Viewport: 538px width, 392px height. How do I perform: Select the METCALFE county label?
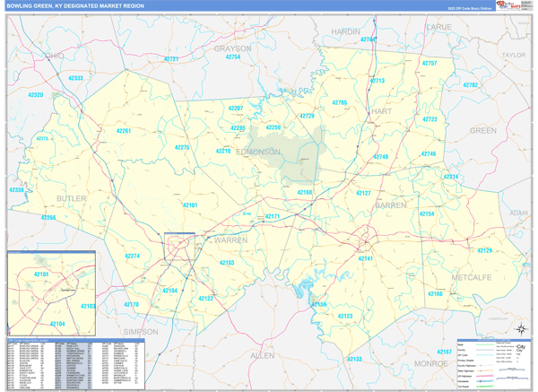pyautogui.click(x=472, y=278)
